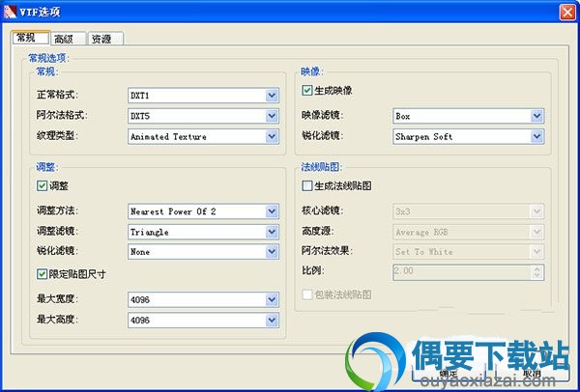Open the 高级 tab
The image size is (580, 392).
(68, 39)
